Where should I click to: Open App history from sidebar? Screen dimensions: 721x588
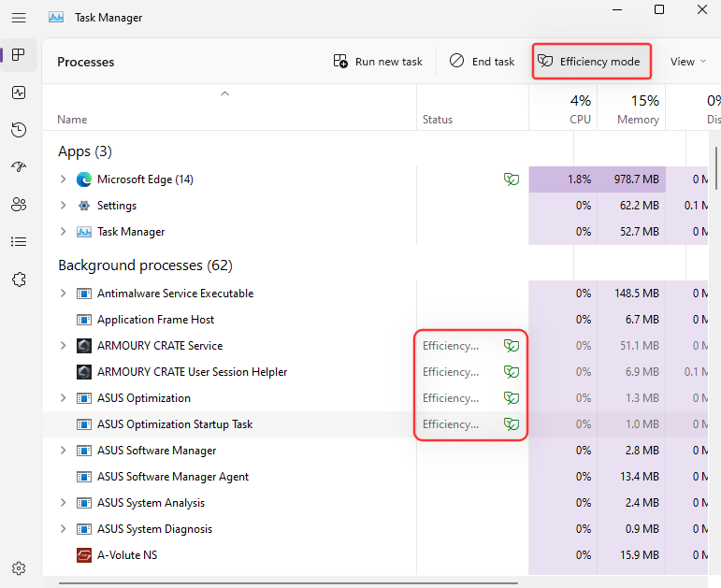pyautogui.click(x=19, y=130)
